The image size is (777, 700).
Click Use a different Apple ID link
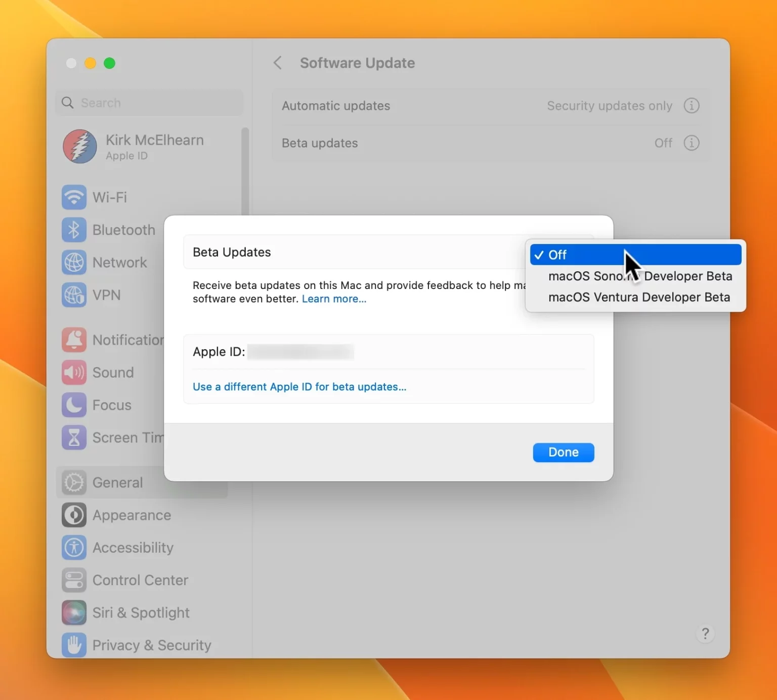(x=299, y=387)
